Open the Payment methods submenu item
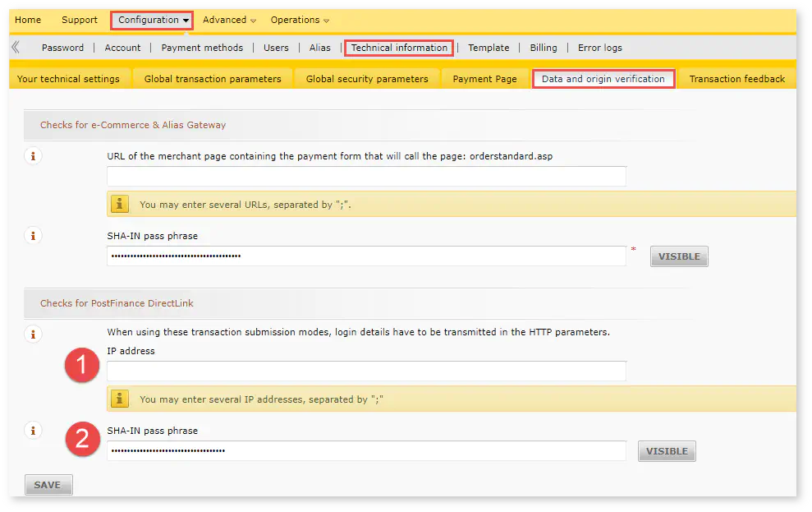This screenshot has height=512, width=812. pyautogui.click(x=202, y=48)
